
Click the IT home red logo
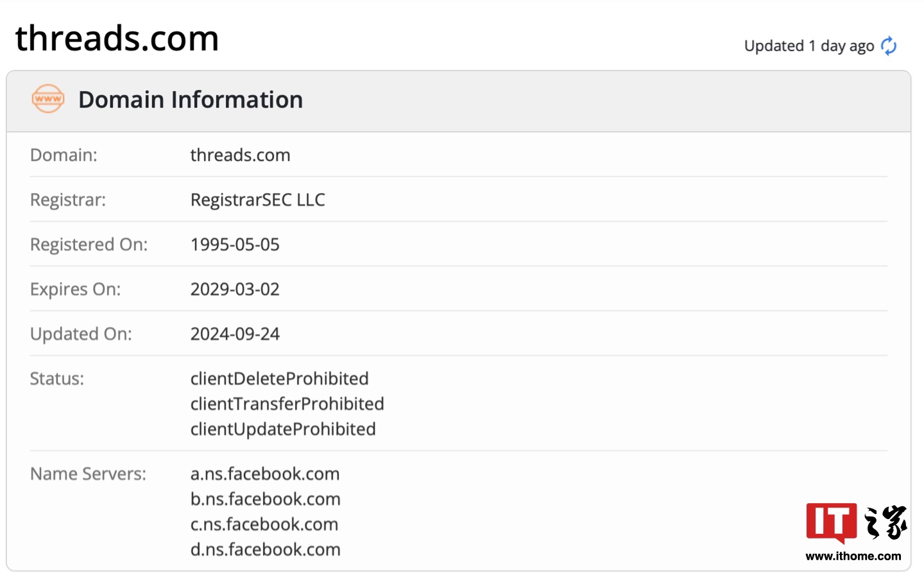[831, 522]
